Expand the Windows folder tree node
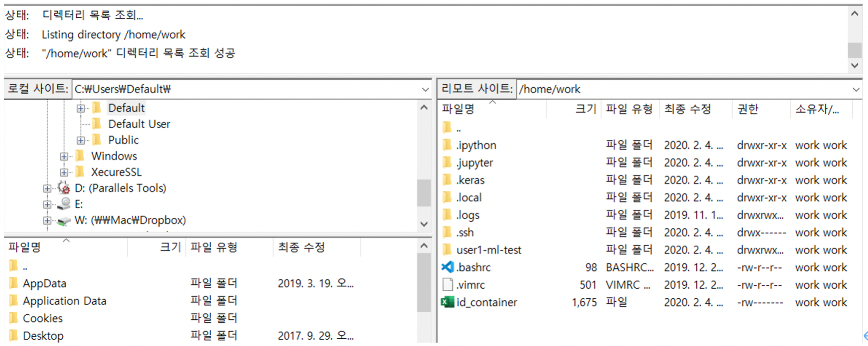This screenshot has width=868, height=346. coord(64,156)
